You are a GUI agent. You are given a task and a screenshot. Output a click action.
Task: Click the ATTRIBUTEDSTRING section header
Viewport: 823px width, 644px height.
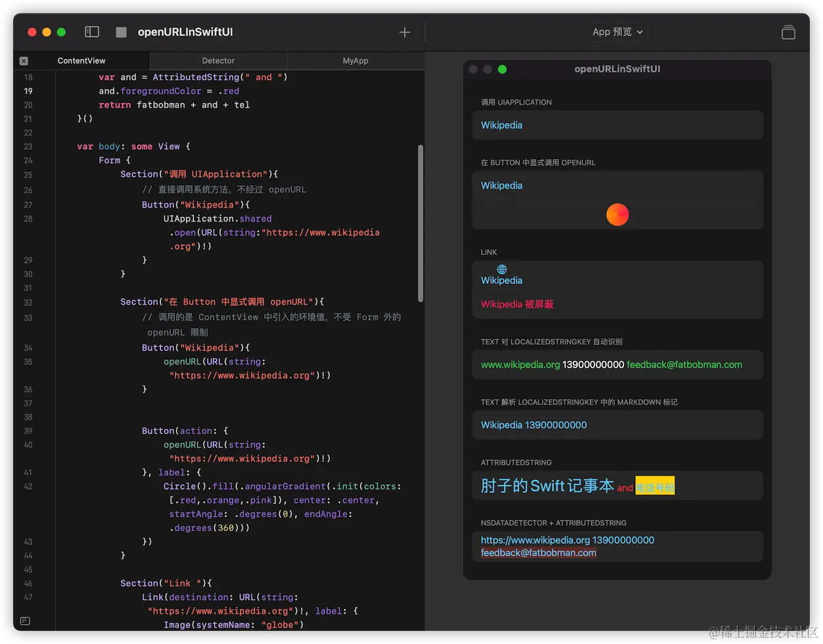coord(516,462)
